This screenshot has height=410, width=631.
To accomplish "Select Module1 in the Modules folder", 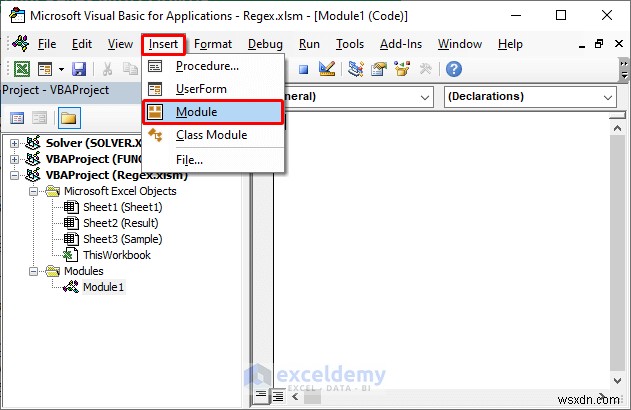I will click(103, 287).
